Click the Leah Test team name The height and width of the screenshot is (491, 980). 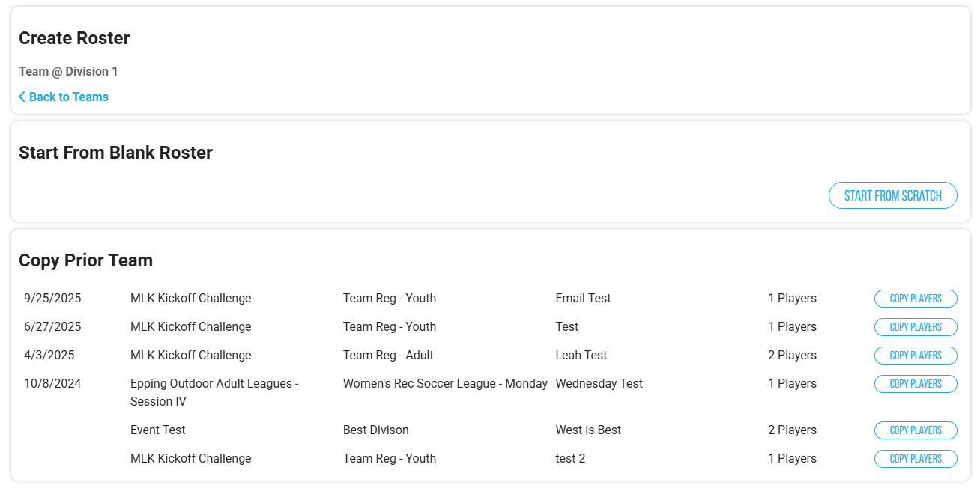coord(581,356)
